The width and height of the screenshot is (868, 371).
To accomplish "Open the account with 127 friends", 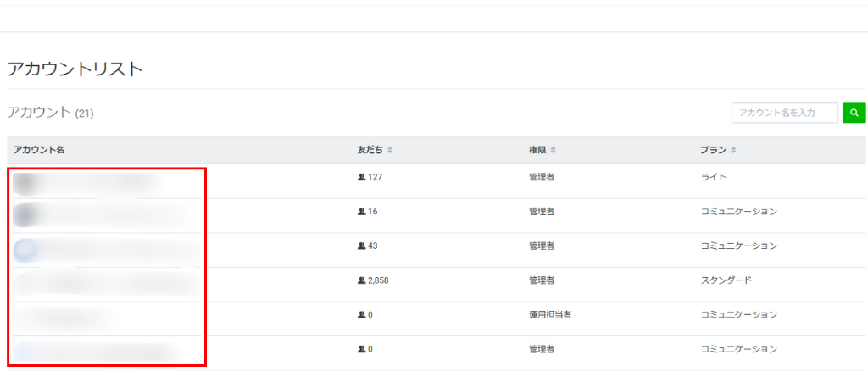I will (85, 181).
